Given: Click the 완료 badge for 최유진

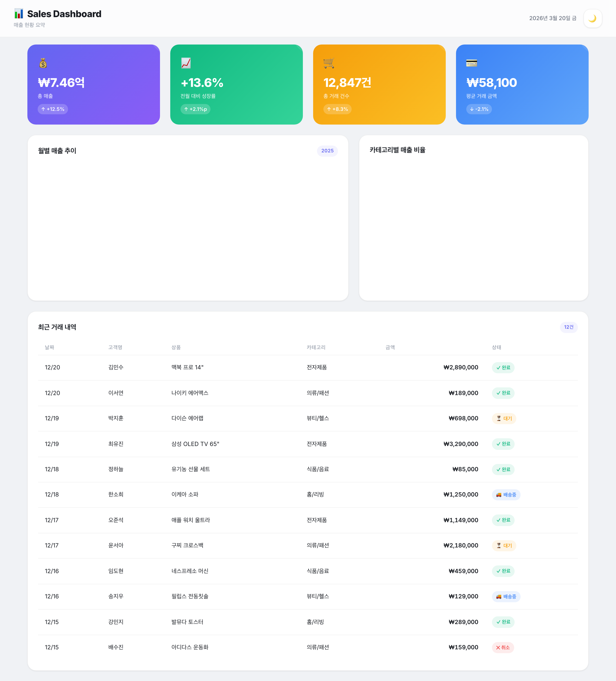Looking at the screenshot, I should tap(503, 444).
